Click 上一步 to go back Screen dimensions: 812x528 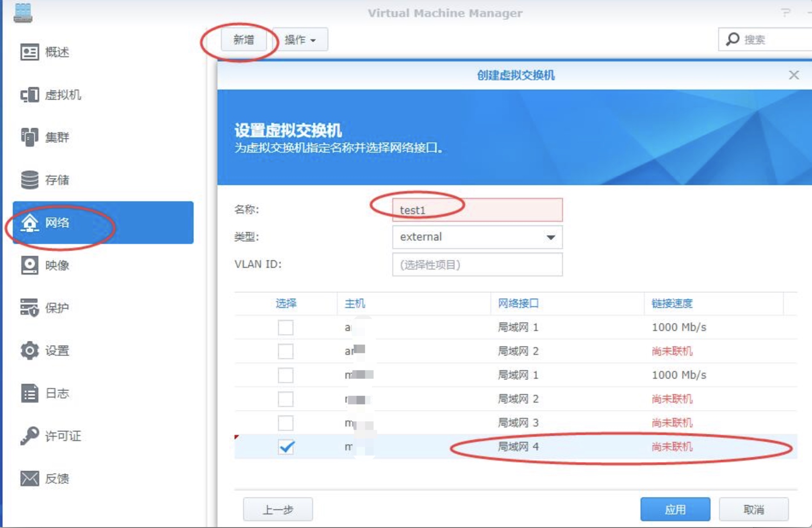click(x=277, y=509)
